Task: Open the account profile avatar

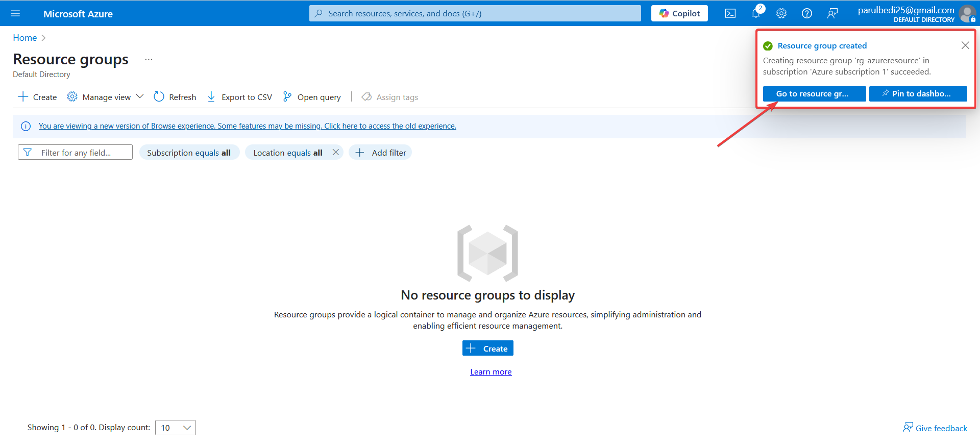Action: (x=967, y=13)
